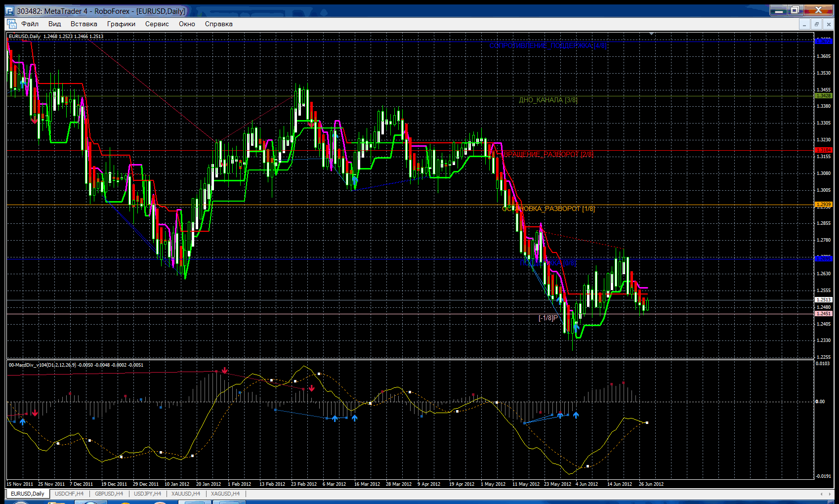The width and height of the screenshot is (839, 504).
Task: Select the GBPUSD,H4 chart tab
Action: (109, 494)
